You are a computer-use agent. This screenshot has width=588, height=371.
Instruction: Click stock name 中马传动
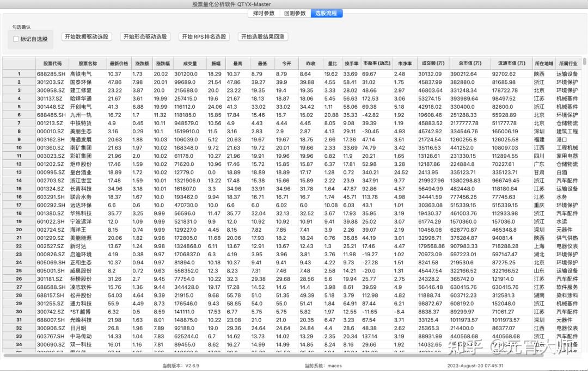pyautogui.click(x=81, y=337)
